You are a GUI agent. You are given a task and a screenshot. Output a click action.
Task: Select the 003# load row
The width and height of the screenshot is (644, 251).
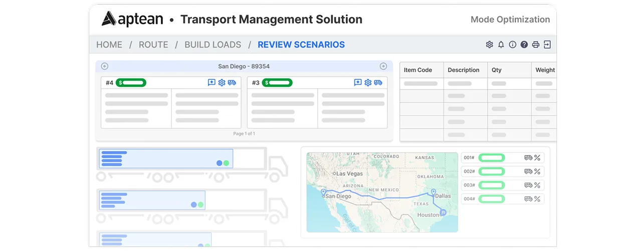[502, 185]
